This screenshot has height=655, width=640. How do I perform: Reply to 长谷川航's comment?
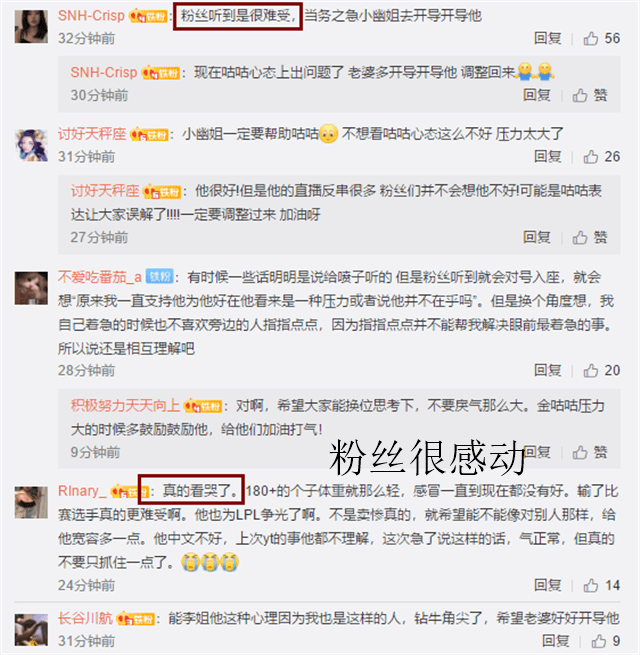tap(555, 641)
